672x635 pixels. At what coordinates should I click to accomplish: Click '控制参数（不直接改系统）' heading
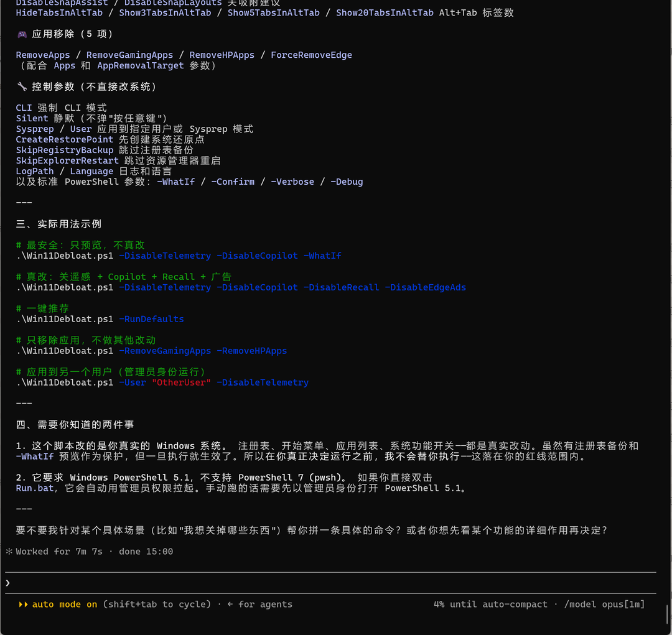tap(94, 86)
